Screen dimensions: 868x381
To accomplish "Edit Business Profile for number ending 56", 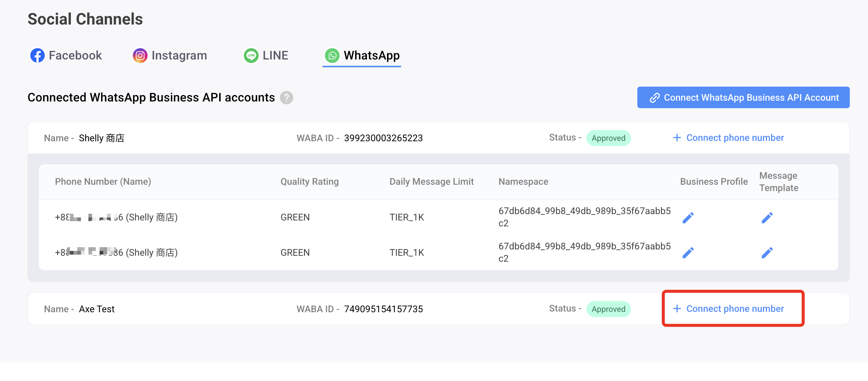I will [x=688, y=218].
